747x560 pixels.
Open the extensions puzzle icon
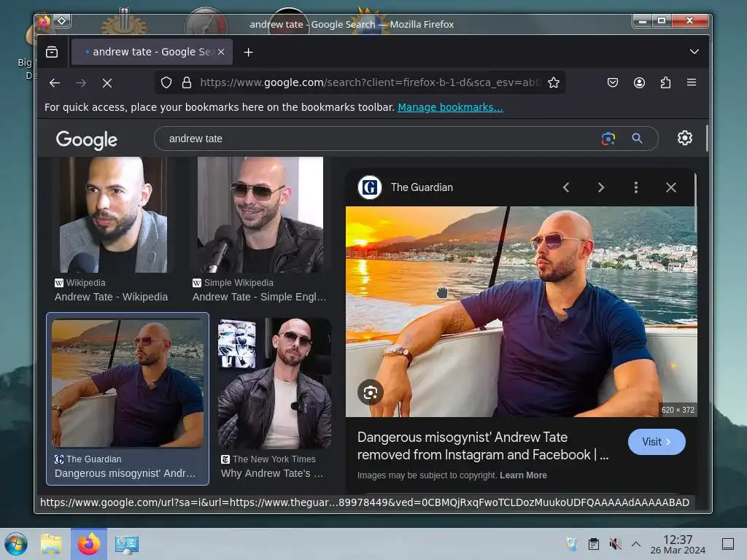point(665,83)
